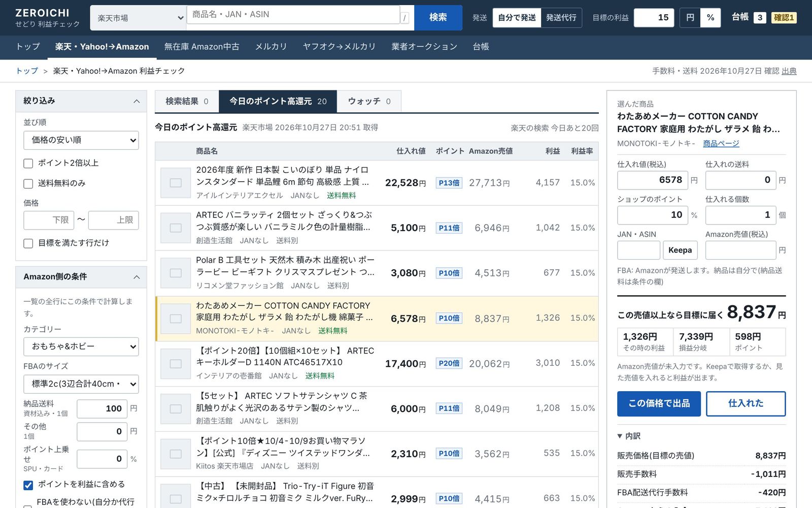
Task: Select the Polar B 工具セット row
Action: click(x=377, y=273)
